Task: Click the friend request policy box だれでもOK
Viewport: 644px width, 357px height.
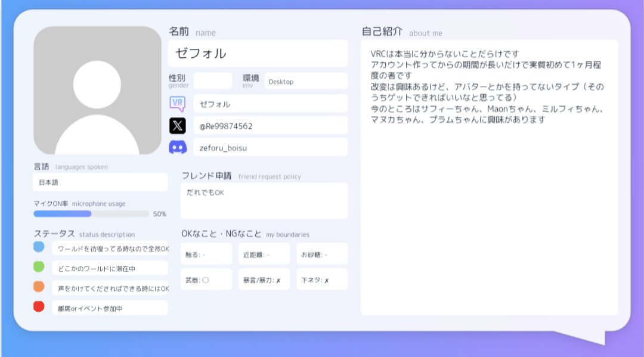Action: coord(264,201)
